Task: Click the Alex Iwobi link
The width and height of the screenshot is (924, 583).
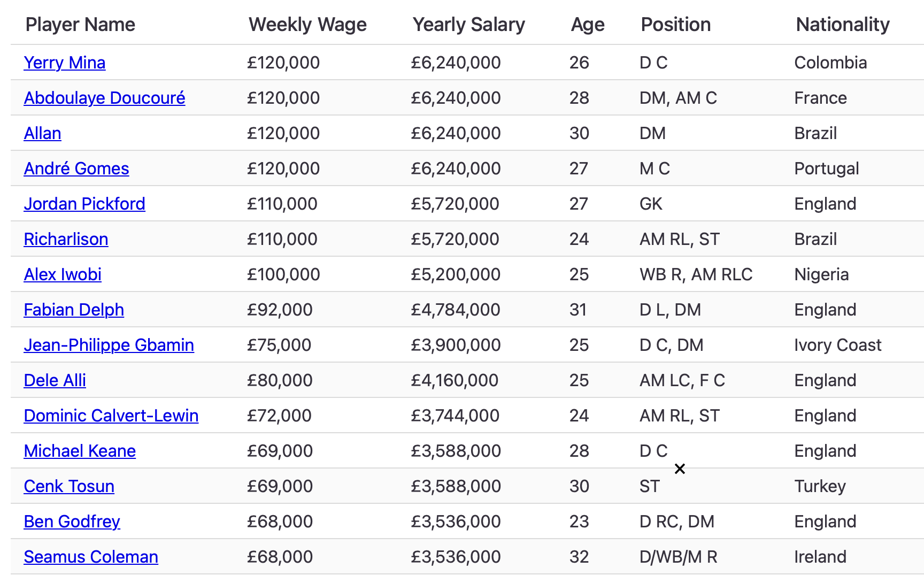Action: click(63, 274)
